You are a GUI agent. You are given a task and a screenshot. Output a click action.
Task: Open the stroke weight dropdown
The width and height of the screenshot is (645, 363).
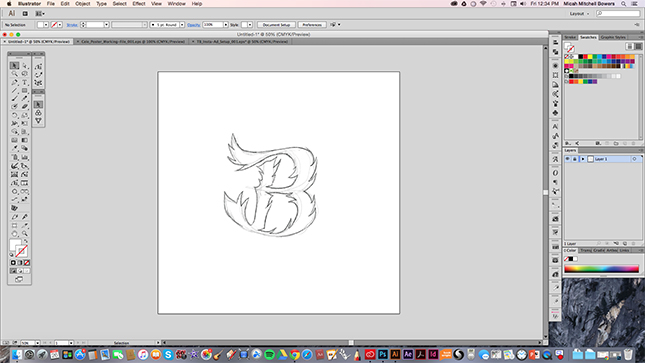107,25
